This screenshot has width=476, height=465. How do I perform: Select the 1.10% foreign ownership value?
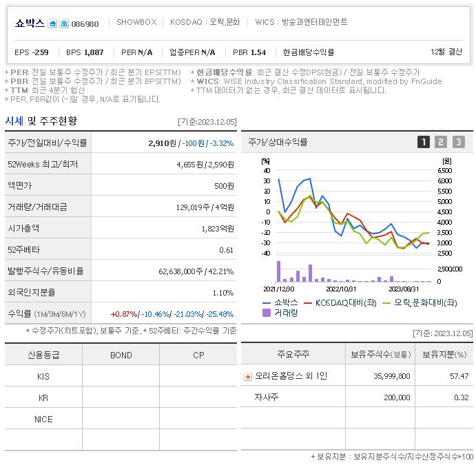click(223, 293)
